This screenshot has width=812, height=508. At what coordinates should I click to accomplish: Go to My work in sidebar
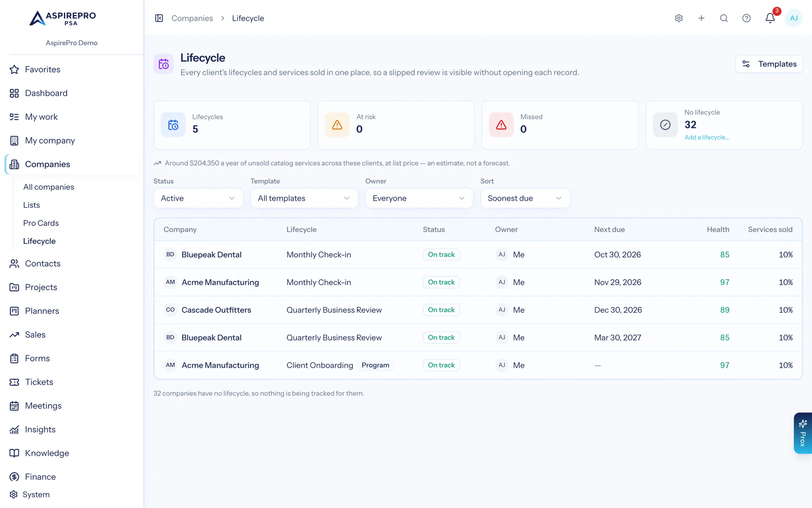coord(41,117)
